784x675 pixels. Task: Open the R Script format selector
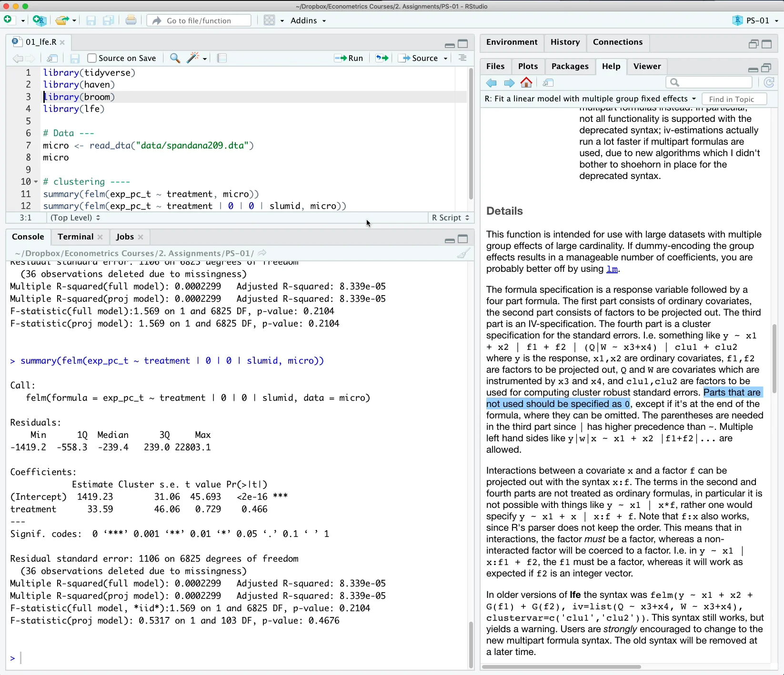point(449,218)
